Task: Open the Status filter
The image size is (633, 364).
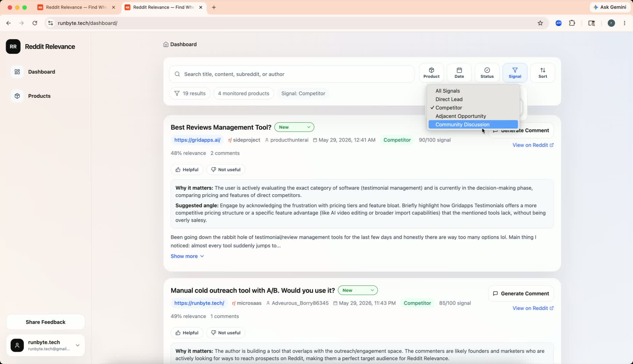Action: click(x=487, y=72)
